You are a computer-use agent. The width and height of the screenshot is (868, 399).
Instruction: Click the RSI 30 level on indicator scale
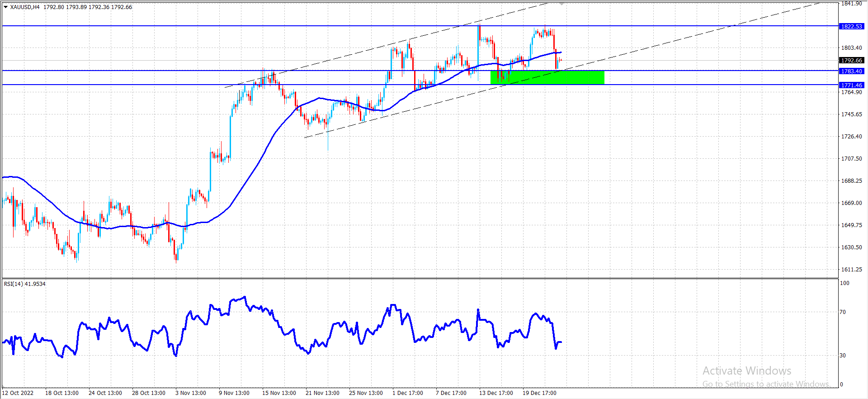(x=843, y=355)
